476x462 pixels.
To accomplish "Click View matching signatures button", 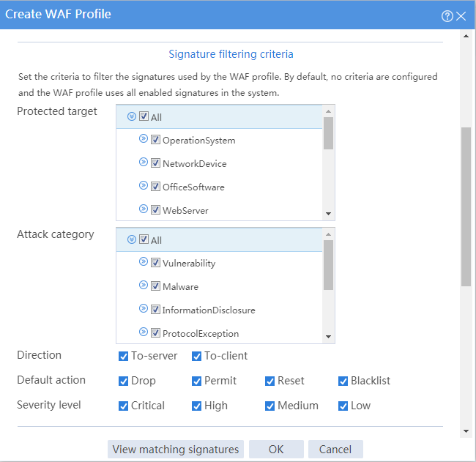I will (176, 450).
